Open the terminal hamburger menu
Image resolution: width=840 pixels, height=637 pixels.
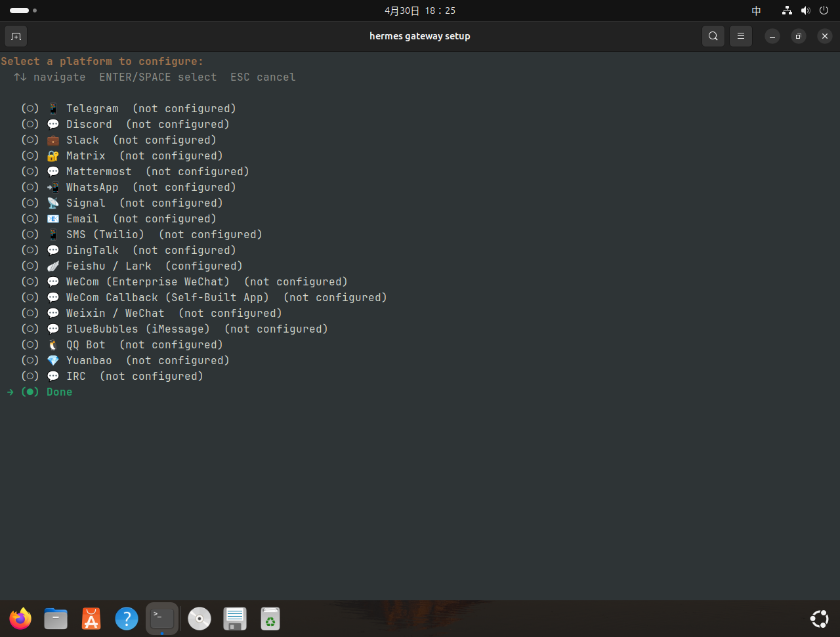[x=741, y=36]
